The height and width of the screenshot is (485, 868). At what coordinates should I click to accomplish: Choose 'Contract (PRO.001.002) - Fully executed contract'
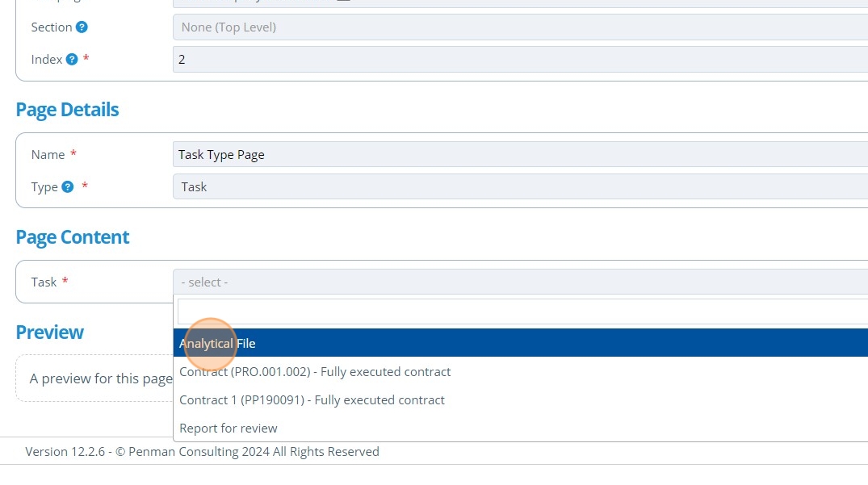pos(315,372)
